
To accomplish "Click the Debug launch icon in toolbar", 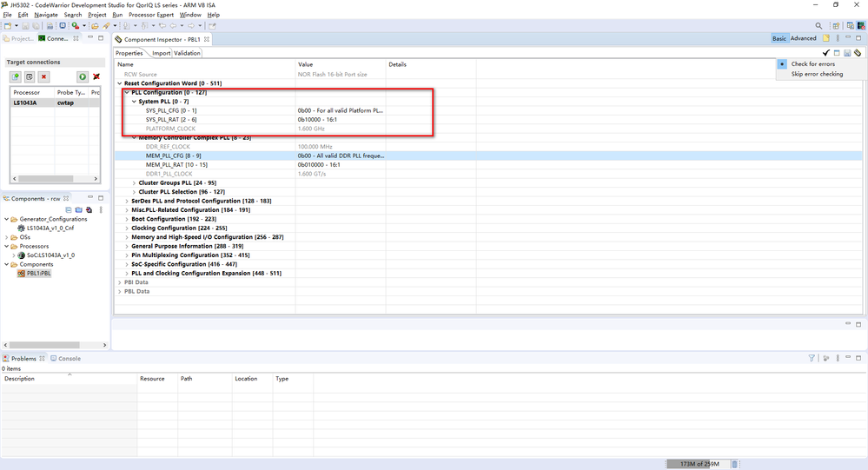I will 76,25.
